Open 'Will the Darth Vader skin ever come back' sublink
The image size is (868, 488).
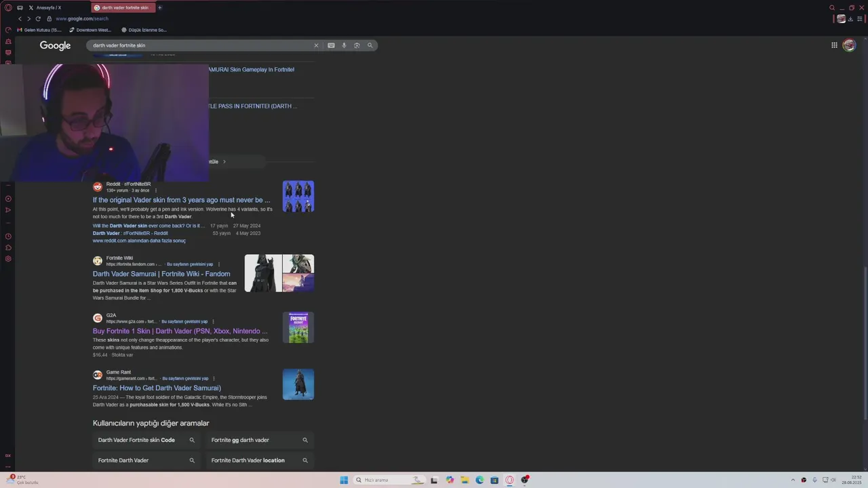tap(149, 226)
